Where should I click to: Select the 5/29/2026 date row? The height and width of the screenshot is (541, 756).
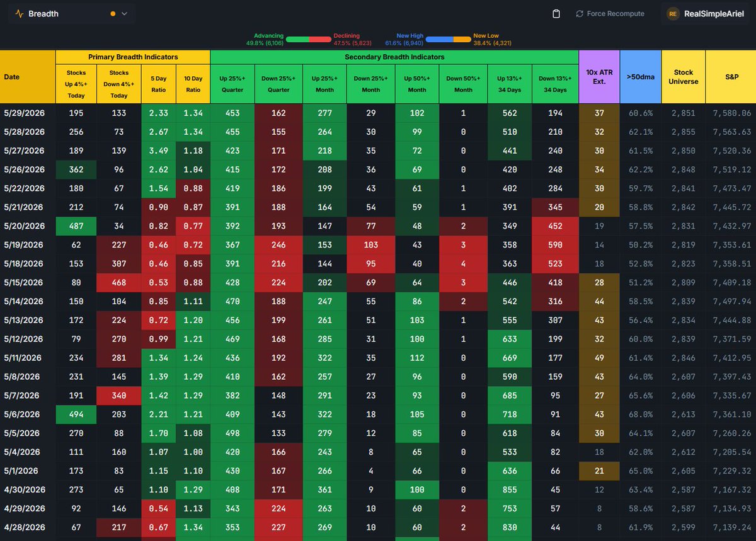point(378,113)
